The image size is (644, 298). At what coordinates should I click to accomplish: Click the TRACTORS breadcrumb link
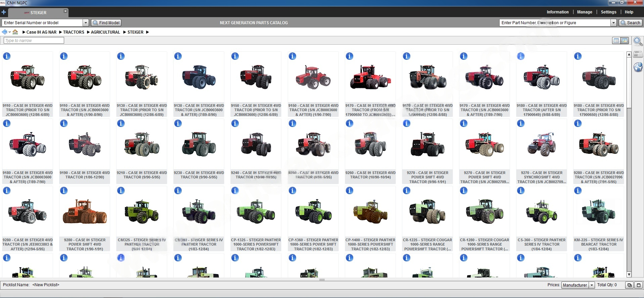tap(74, 32)
